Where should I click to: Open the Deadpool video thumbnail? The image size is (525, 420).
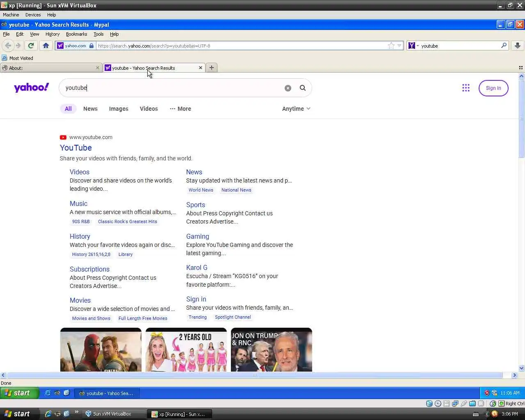[x=101, y=349]
